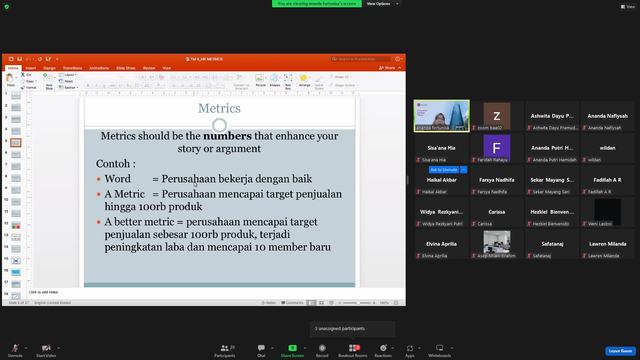
Task: Expand whiteboard options arrow beside Whiteboards
Action: (x=452, y=348)
